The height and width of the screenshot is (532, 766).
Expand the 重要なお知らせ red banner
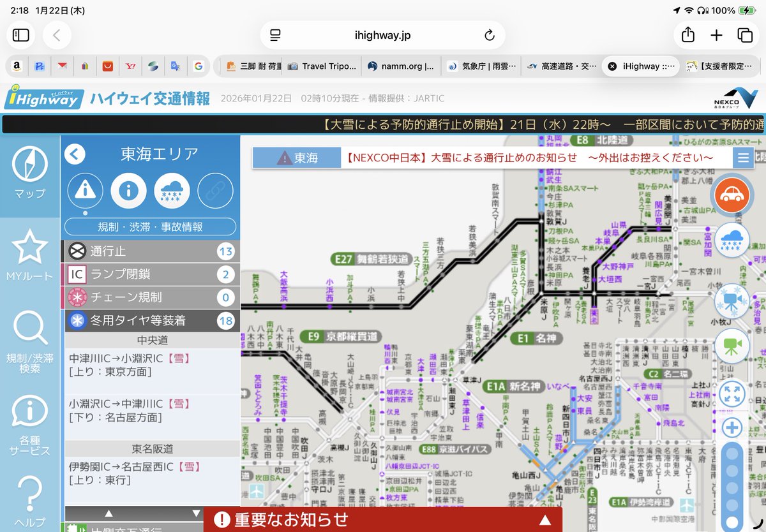coord(383,519)
